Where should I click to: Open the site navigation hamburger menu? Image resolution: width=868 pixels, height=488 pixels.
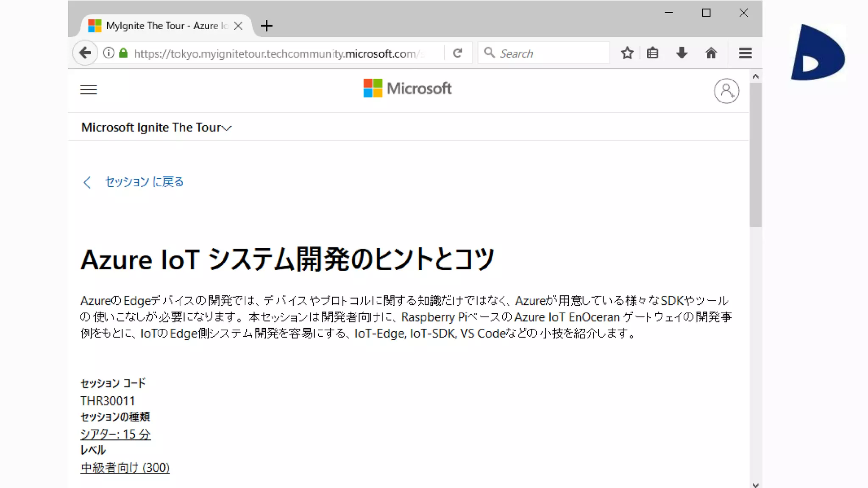point(89,90)
